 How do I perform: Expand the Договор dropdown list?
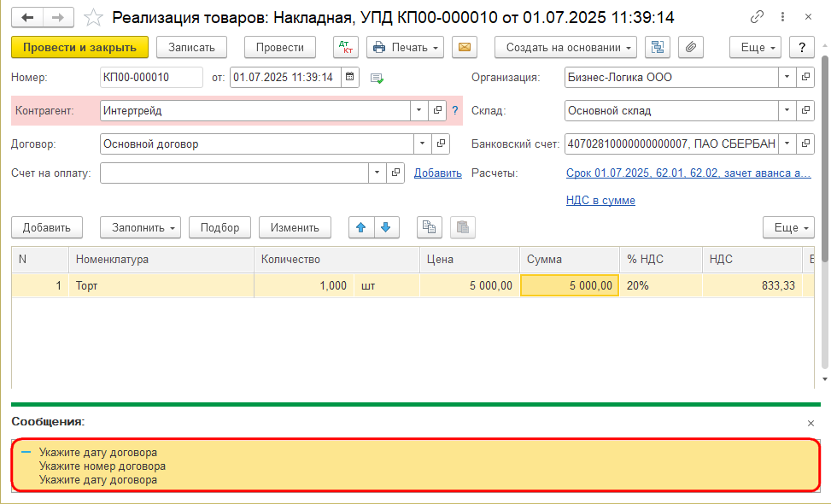(x=422, y=144)
